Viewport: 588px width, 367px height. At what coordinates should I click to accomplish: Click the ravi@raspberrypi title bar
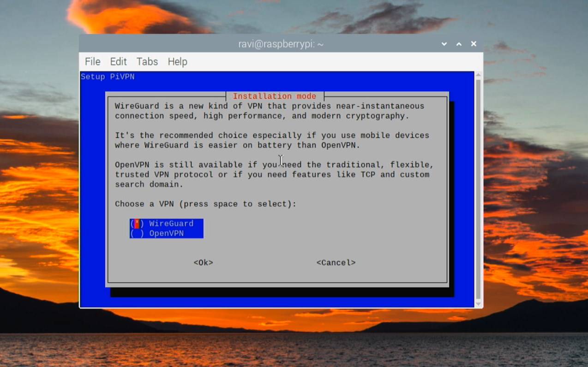coord(280,44)
